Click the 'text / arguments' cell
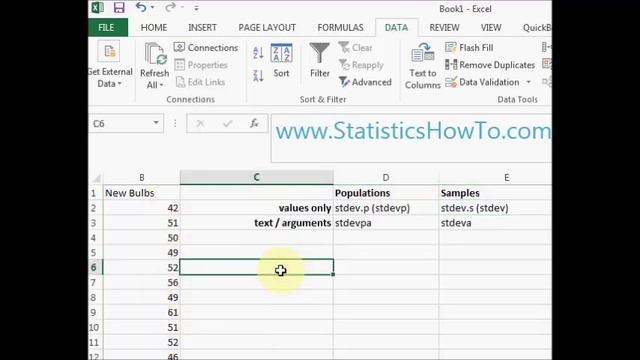The height and width of the screenshot is (360, 640). coord(256,223)
